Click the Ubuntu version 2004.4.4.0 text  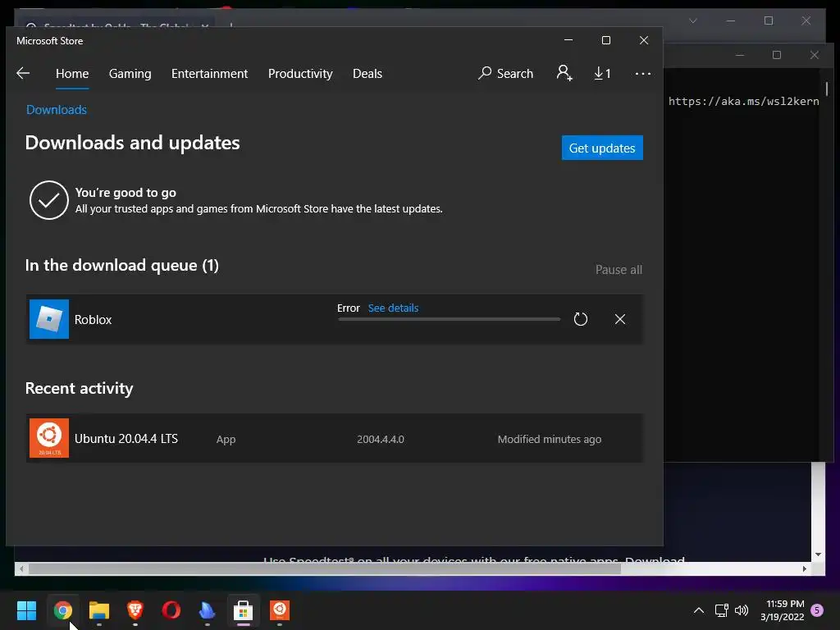(381, 440)
